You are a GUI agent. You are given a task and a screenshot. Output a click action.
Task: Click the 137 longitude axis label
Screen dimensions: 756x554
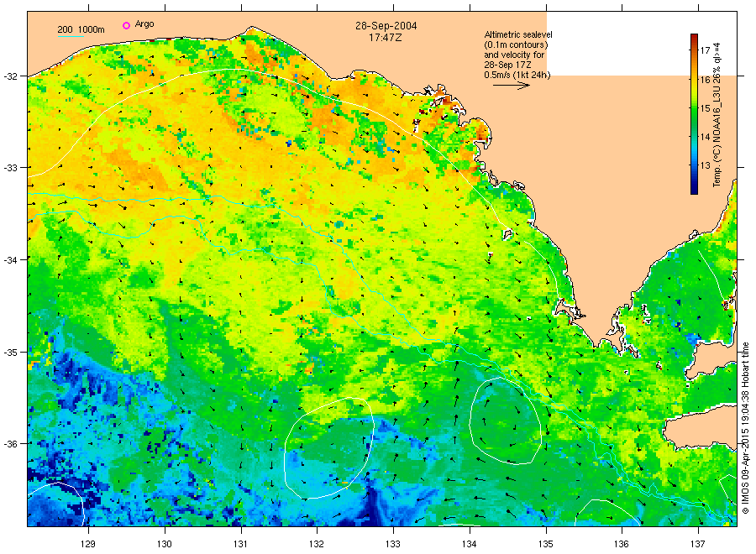698,544
